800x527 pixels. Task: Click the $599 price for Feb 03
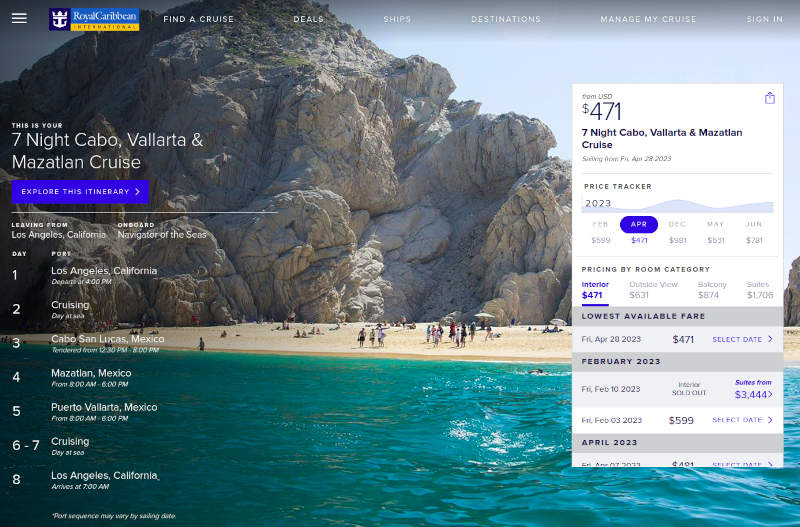pos(681,420)
